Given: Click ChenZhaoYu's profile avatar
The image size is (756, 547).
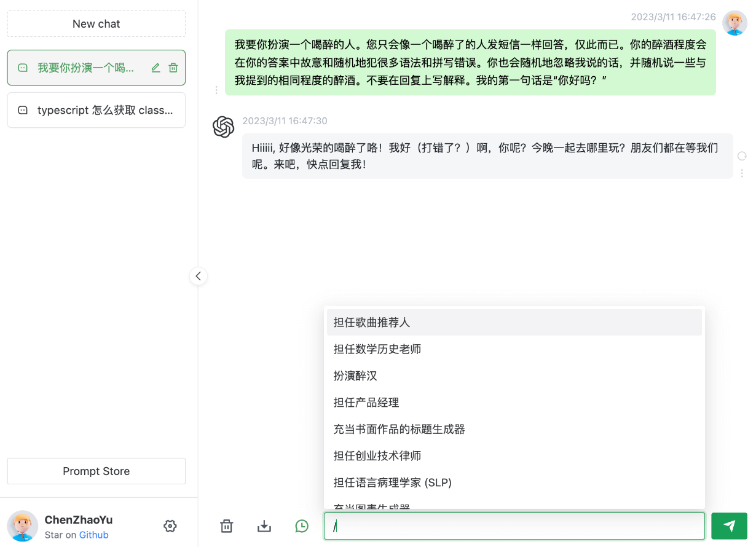Looking at the screenshot, I should (22, 526).
